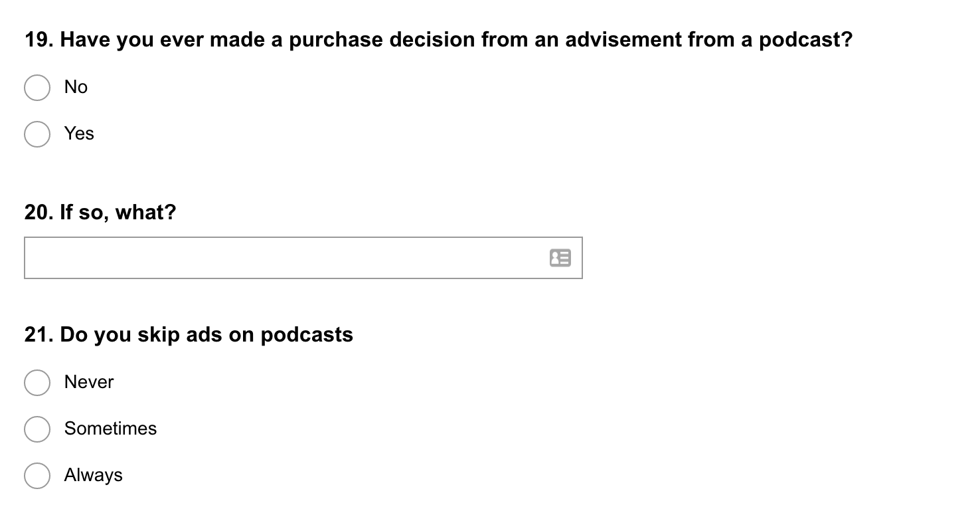Click the 'No' answer label text
The width and height of the screenshot is (980, 517).
tap(76, 87)
